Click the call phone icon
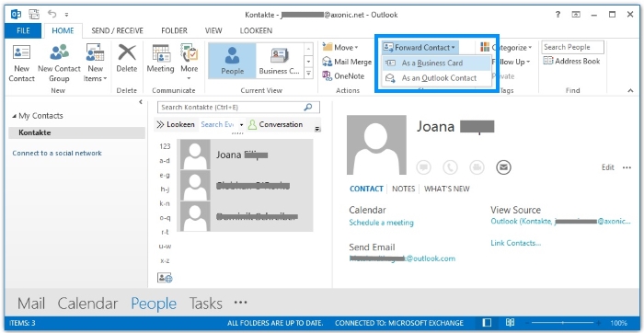The image size is (644, 333). (450, 167)
